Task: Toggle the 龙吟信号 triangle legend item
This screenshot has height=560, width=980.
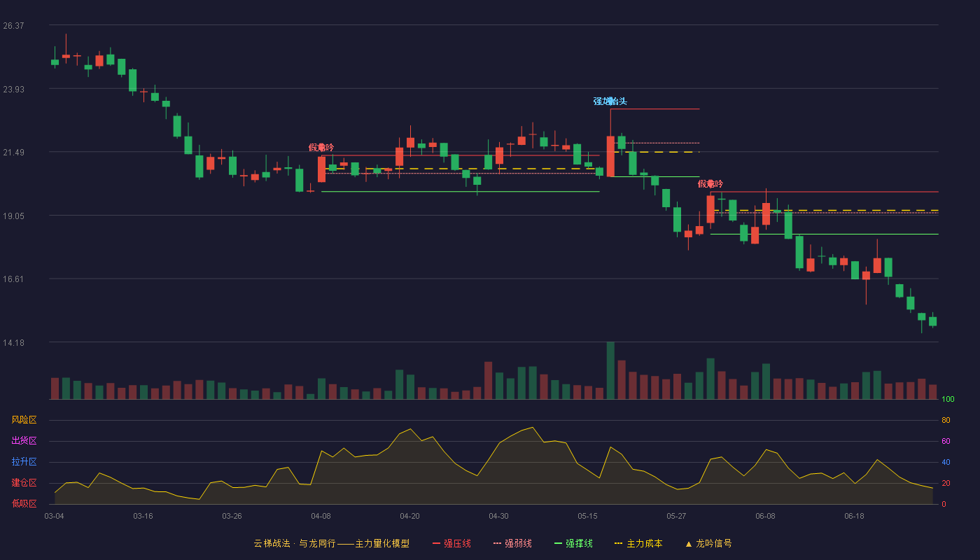Action: (708, 543)
